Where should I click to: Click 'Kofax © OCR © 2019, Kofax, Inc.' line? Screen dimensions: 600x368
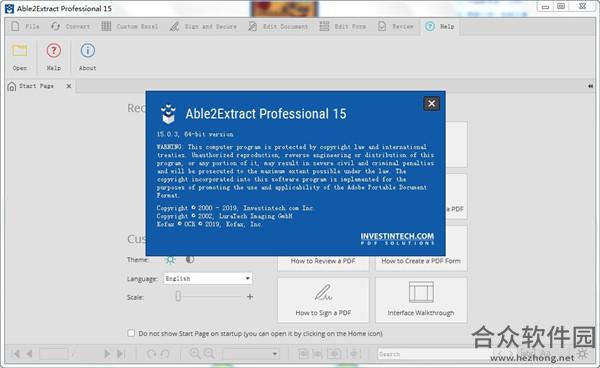pos(209,224)
